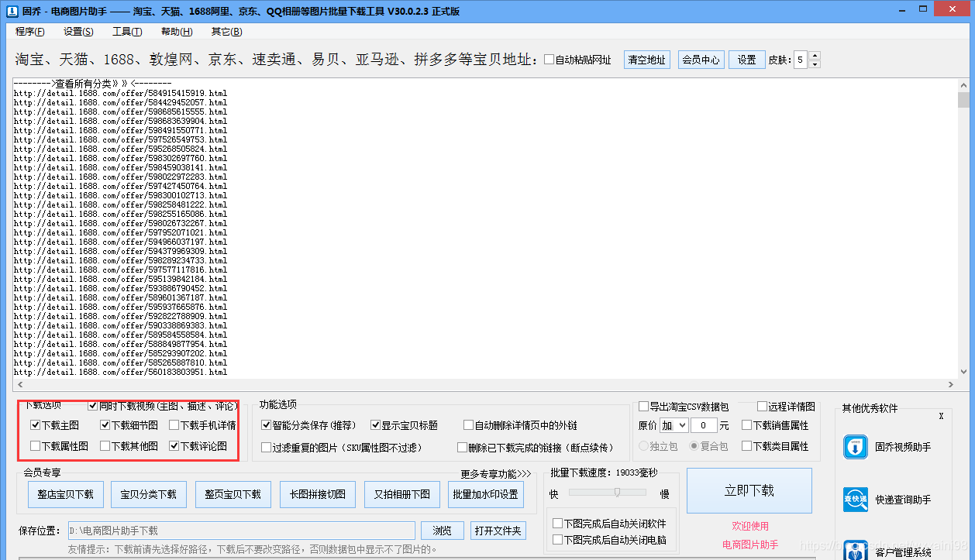The width and height of the screenshot is (975, 560).
Task: Enable 下图完成后自动关闭电脑
Action: [x=557, y=540]
